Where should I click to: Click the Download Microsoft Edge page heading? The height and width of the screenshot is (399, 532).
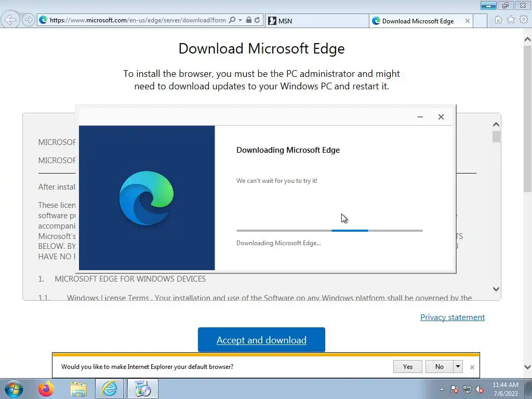point(262,48)
